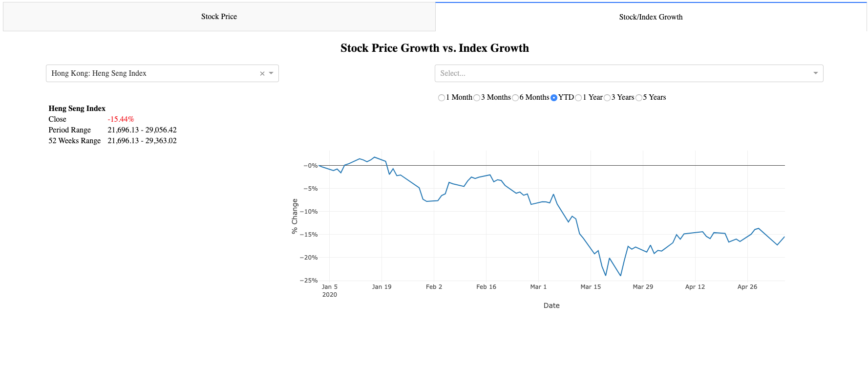Click the stock Select dropdown arrow icon
Viewport: 868px width, 371px height.
tap(815, 73)
